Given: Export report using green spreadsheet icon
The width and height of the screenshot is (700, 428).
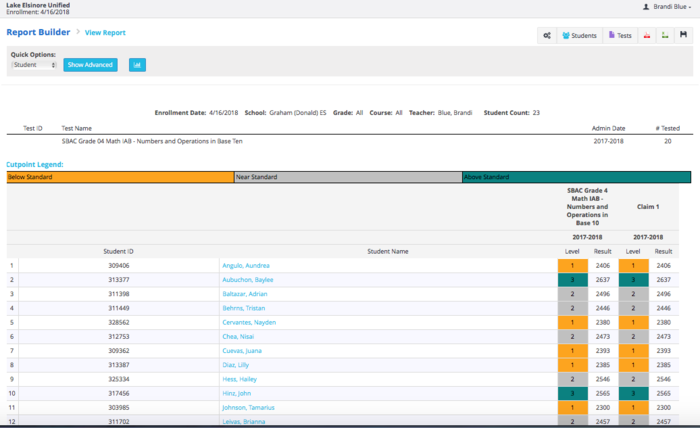Looking at the screenshot, I should (665, 35).
